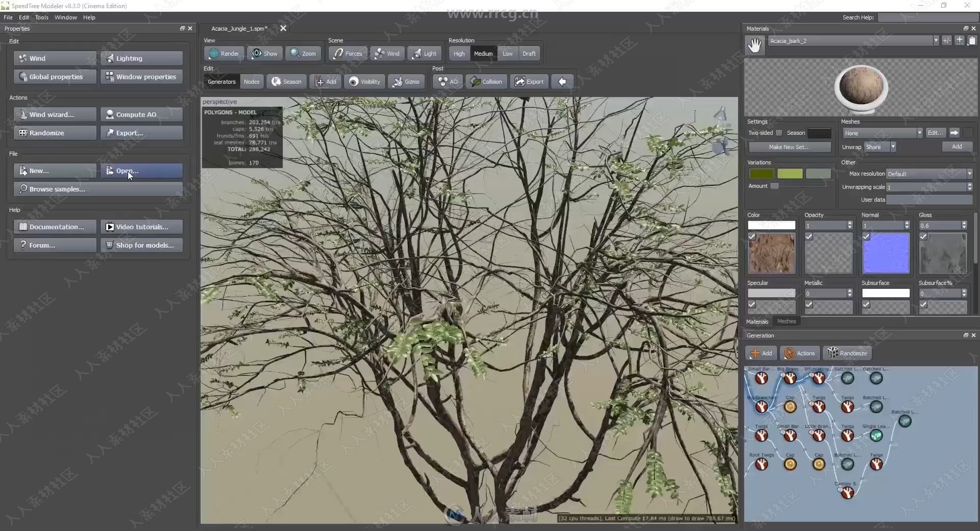Click the Video tutorials... button
Image resolution: width=980 pixels, height=531 pixels.
[141, 227]
